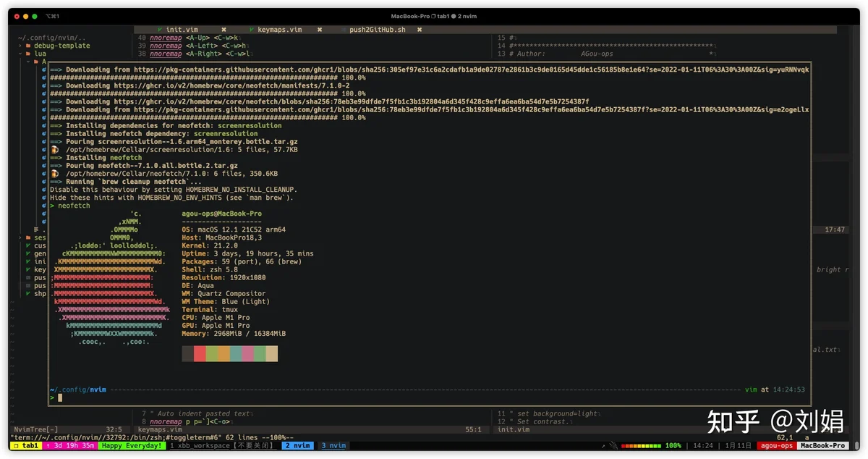The height and width of the screenshot is (459, 868).
Task: Expand the 'ses' folder arrow in the tree
Action: point(20,237)
